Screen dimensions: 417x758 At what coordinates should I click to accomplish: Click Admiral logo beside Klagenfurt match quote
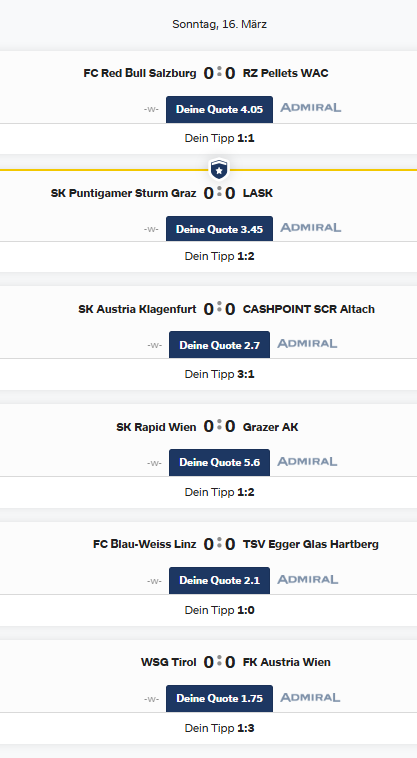307,344
